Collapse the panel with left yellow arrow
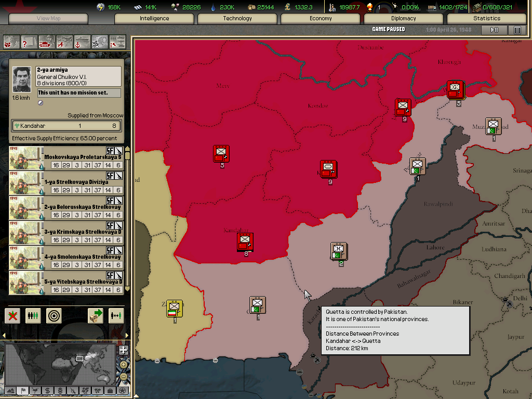The width and height of the screenshot is (532, 399). tap(5, 335)
